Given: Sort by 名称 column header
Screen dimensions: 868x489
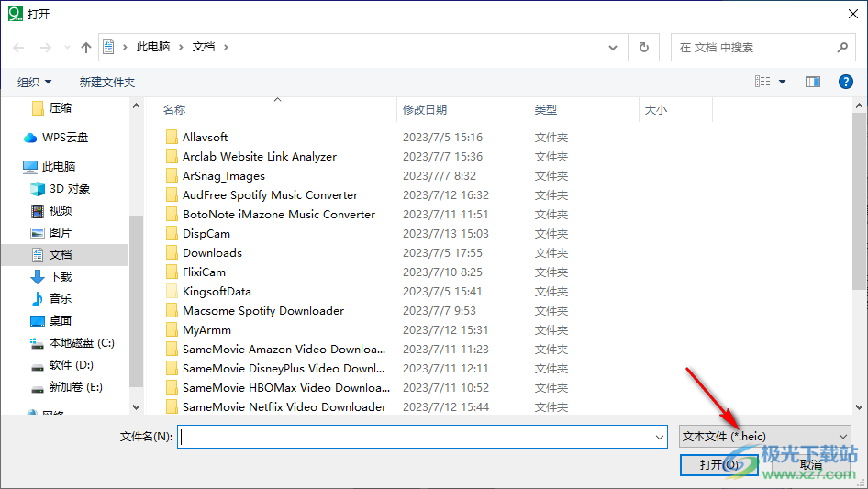Looking at the screenshot, I should click(x=174, y=110).
